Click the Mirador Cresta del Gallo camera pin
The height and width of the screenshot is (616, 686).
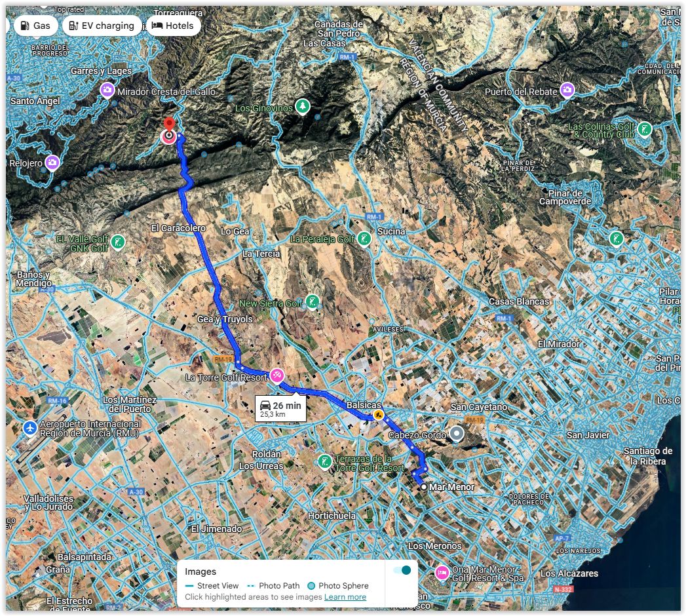coord(107,90)
